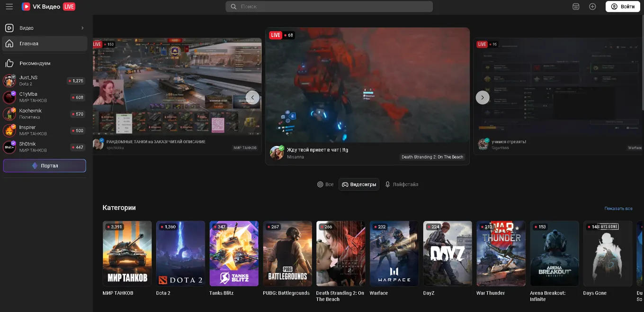
Task: Click Gigant666 streamer avatar
Action: (483, 144)
